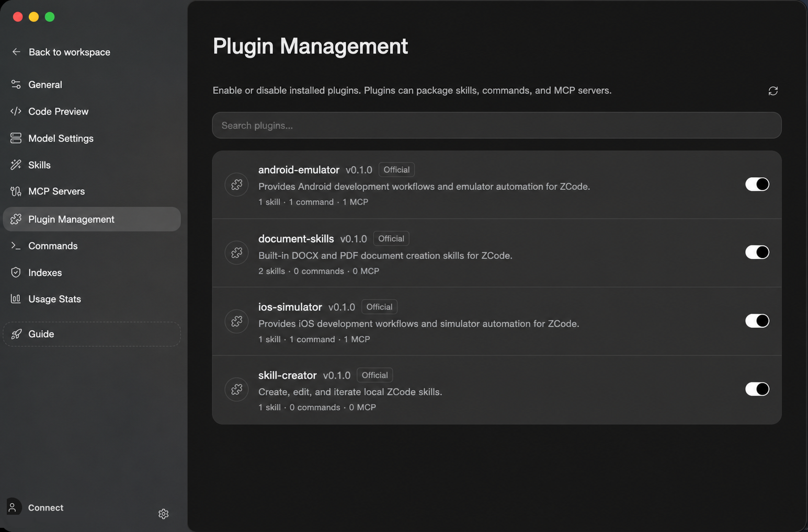The height and width of the screenshot is (532, 808).
Task: Select Skills in the sidebar
Action: coord(92,165)
